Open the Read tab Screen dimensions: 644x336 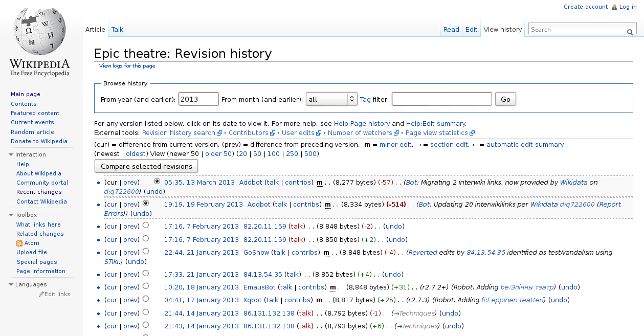[451, 29]
